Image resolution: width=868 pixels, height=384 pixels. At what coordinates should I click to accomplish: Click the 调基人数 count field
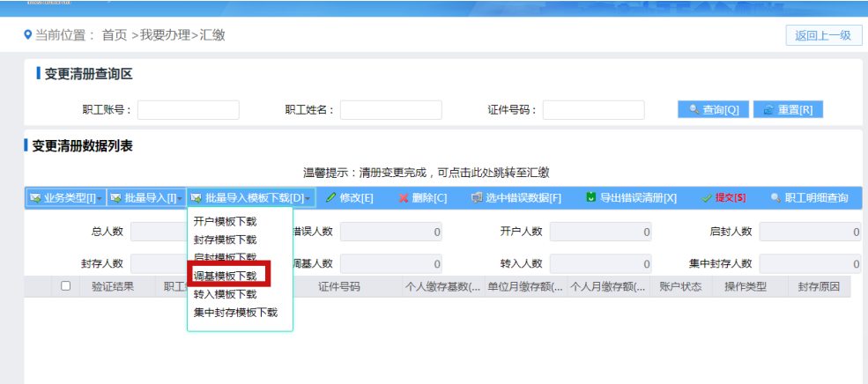(391, 264)
